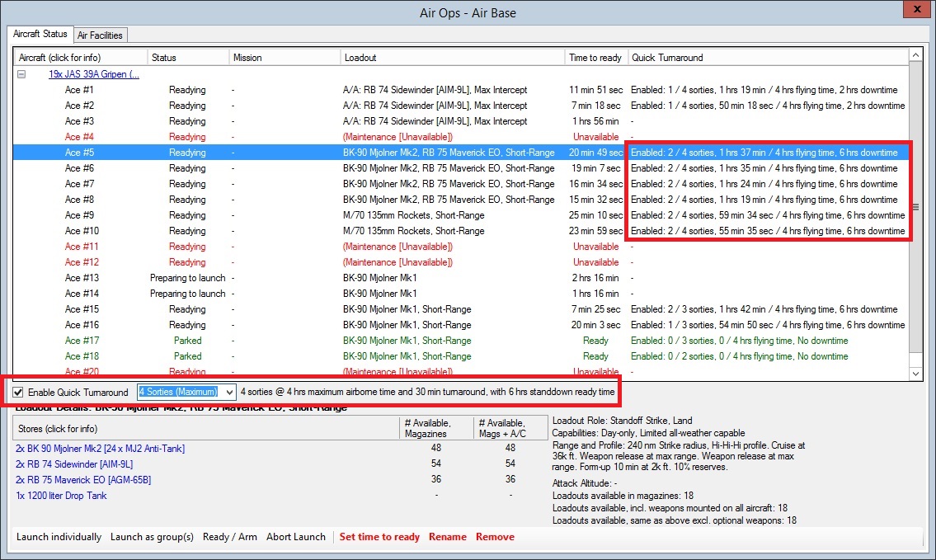
Task: Click the aircraft list scrollbar thumb
Action: pyautogui.click(x=915, y=207)
